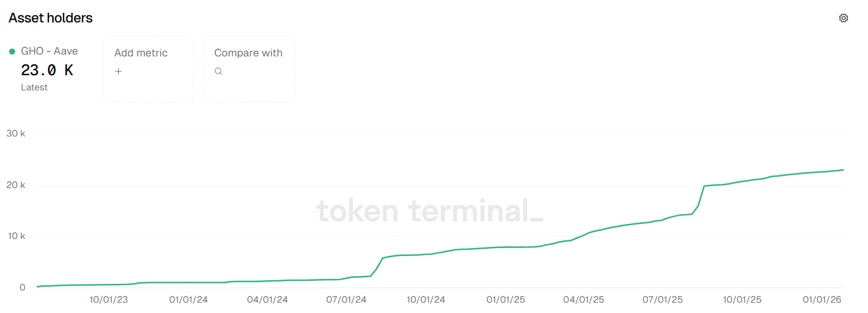
Task: Click the Compare with card title
Action: point(248,53)
